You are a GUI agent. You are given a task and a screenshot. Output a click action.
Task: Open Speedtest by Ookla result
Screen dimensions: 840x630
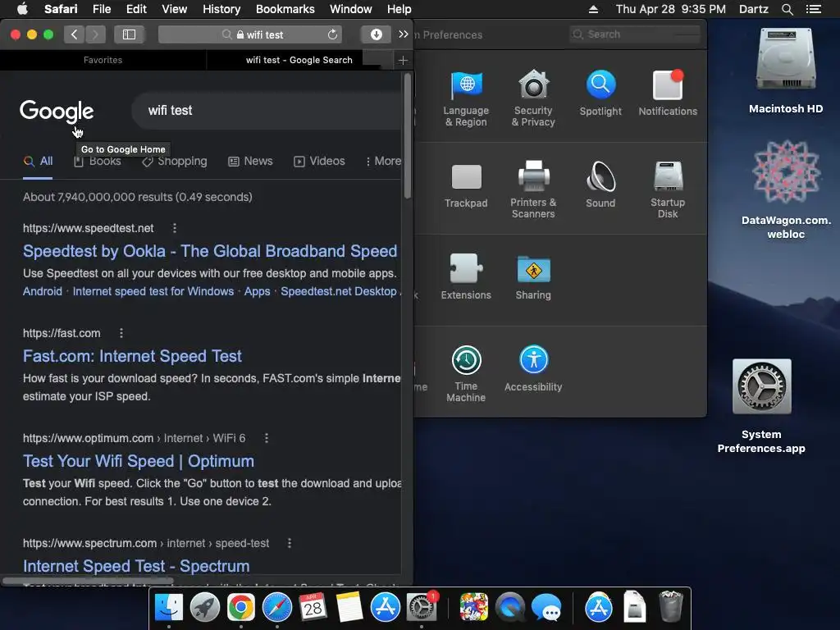coord(210,251)
